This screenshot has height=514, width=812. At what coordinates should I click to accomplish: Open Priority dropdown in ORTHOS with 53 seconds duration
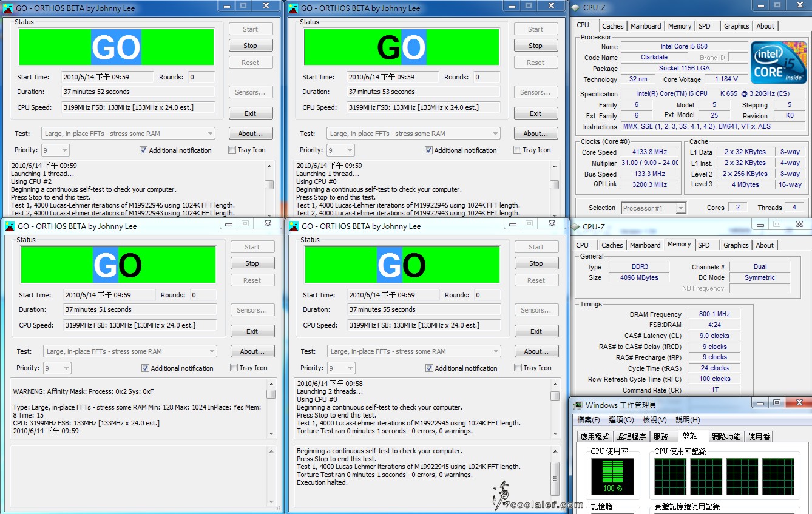[x=340, y=150]
